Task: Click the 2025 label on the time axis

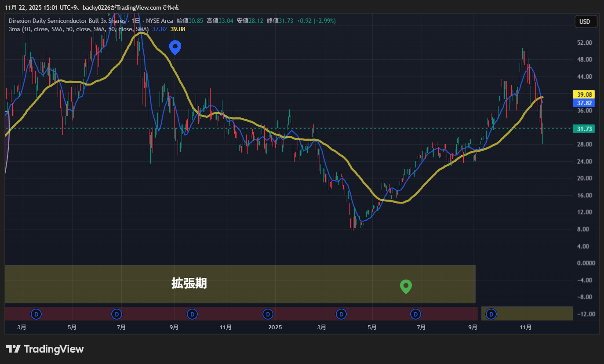Action: 275,327
